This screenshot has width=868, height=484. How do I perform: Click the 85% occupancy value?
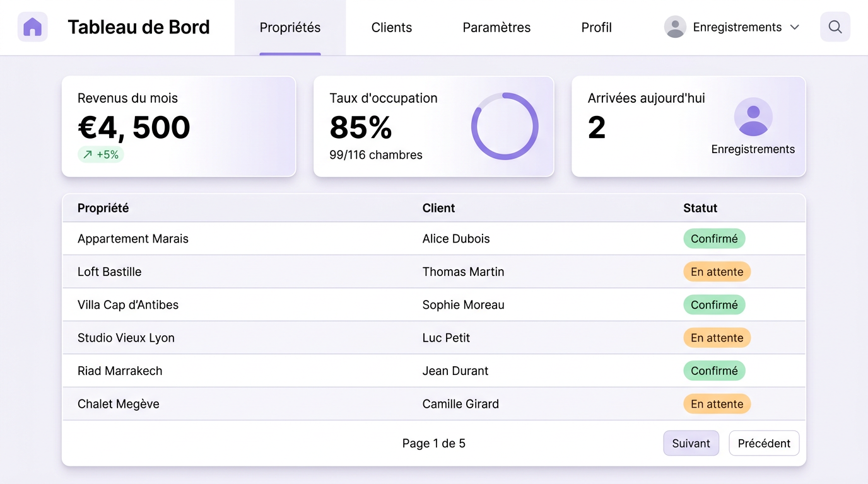pos(361,127)
